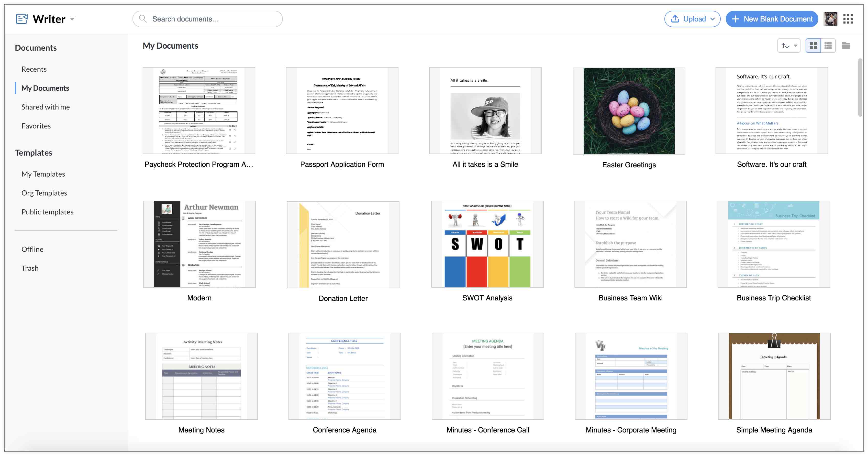This screenshot has width=868, height=456.
Task: Go to Shared with me
Action: coord(46,107)
